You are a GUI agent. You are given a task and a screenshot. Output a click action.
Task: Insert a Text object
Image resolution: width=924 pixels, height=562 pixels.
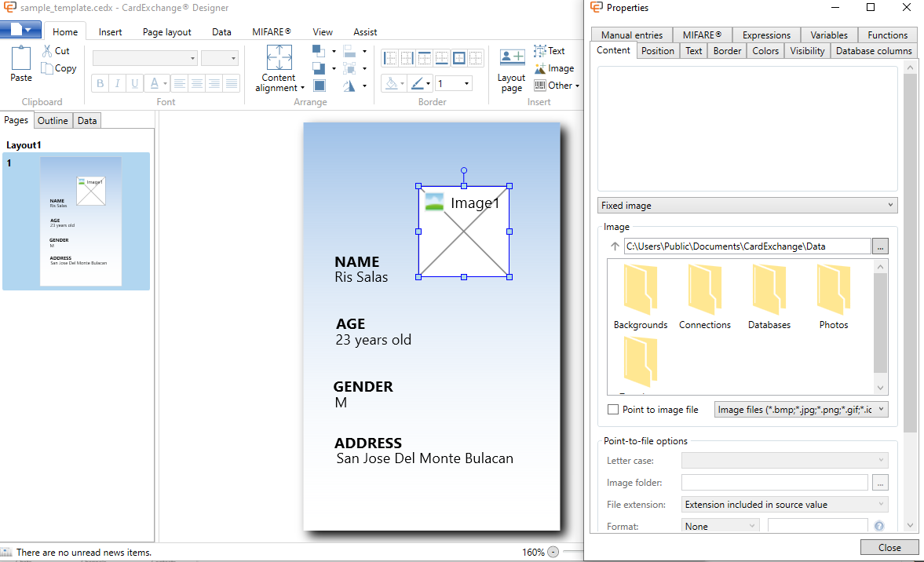[x=550, y=51]
